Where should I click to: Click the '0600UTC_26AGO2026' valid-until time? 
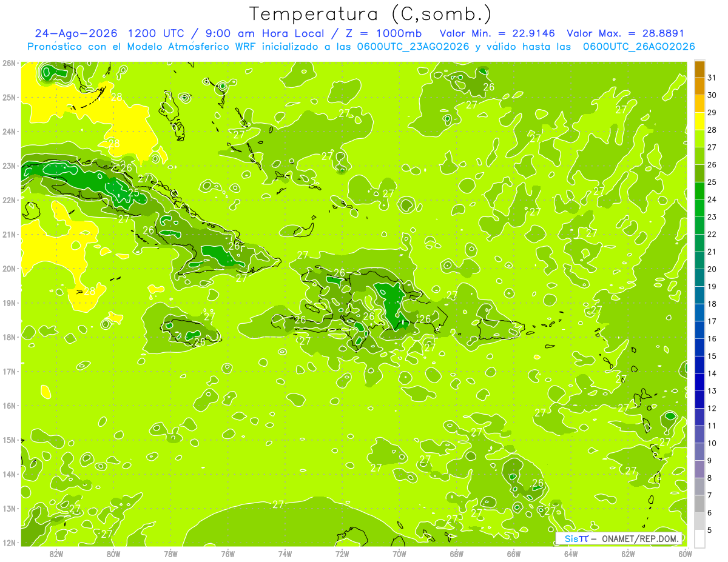639,47
